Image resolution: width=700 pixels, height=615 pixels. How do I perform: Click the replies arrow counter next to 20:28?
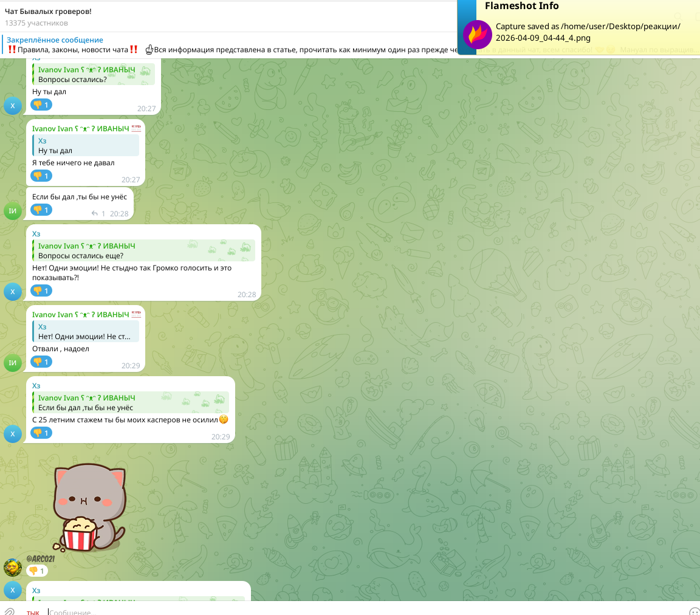click(x=98, y=213)
